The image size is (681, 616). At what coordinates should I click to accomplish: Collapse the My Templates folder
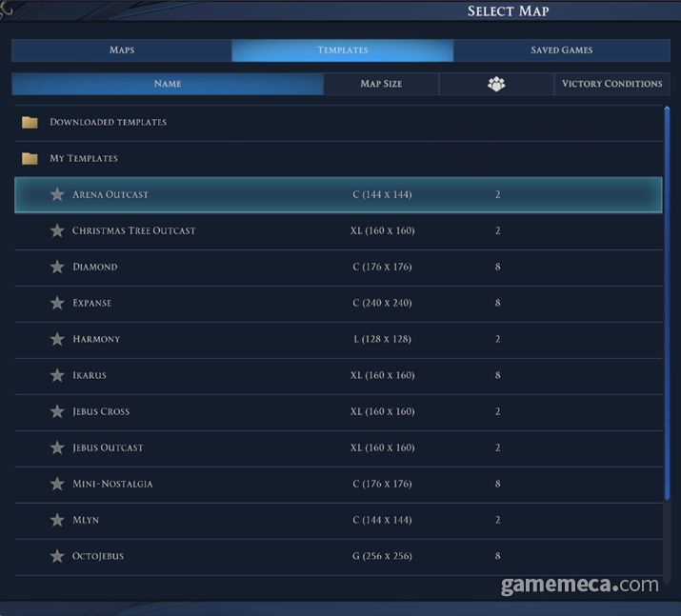[x=84, y=158]
